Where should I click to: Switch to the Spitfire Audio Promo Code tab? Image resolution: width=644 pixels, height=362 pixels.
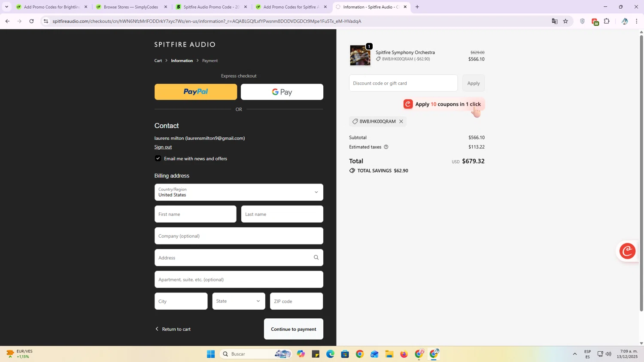point(211,7)
